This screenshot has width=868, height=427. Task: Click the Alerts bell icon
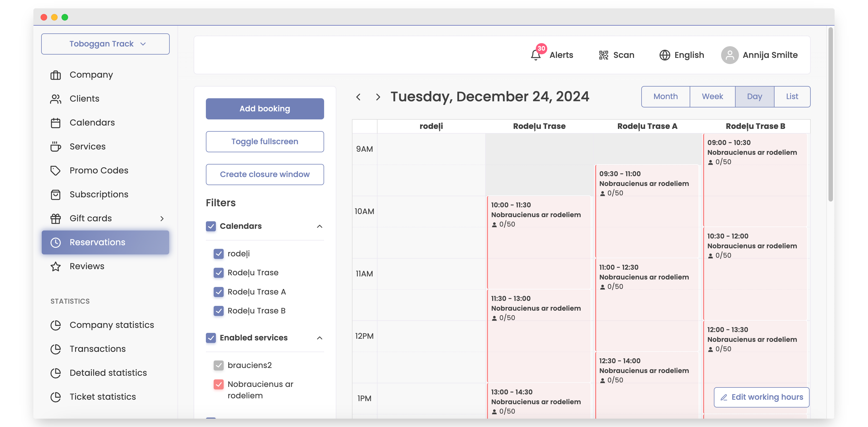[536, 55]
